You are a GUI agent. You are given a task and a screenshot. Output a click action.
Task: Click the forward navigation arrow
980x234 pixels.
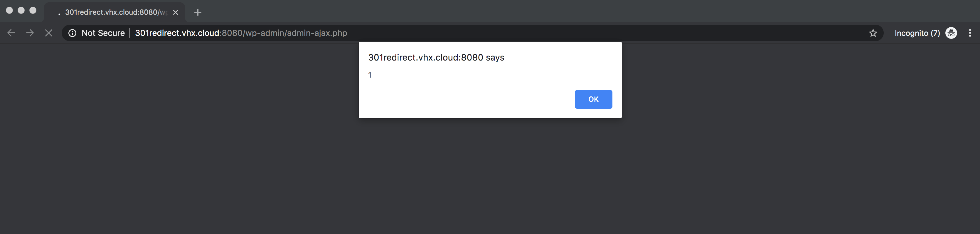[x=30, y=33]
